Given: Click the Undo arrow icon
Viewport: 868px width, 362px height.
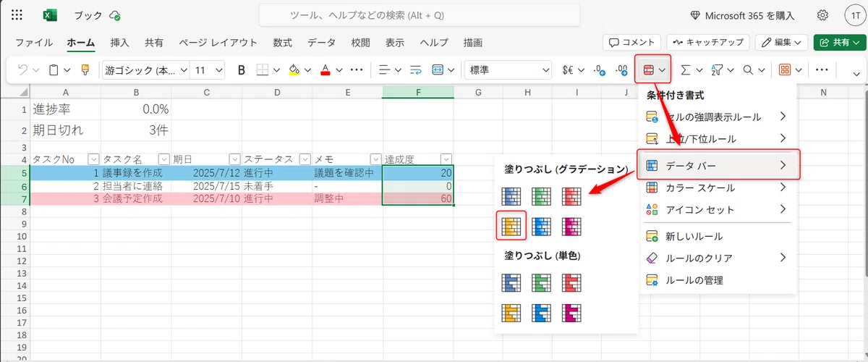Looking at the screenshot, I should (x=22, y=70).
